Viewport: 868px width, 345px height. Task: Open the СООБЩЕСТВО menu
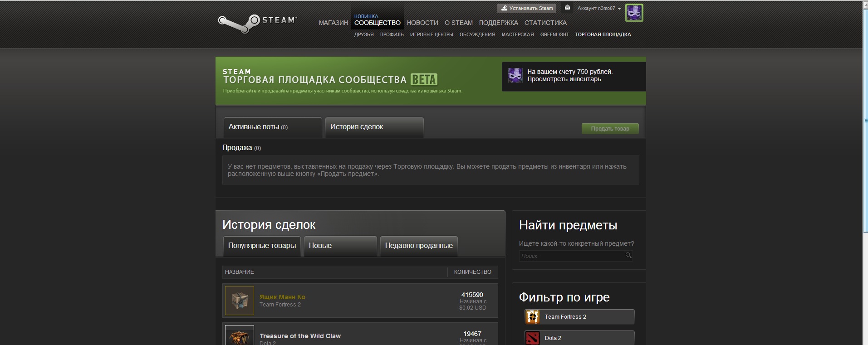tap(378, 23)
